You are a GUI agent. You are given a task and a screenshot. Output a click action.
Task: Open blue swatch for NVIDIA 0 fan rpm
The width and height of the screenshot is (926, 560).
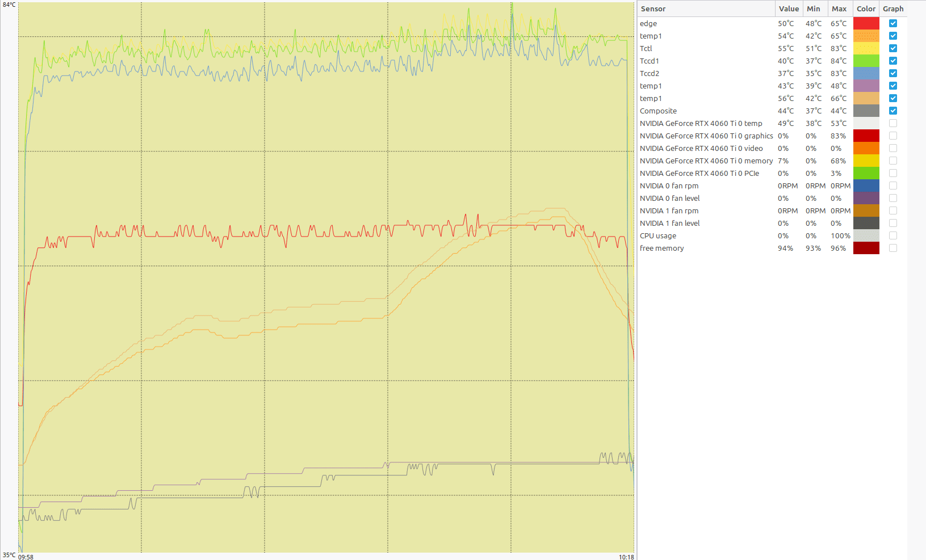click(x=866, y=186)
